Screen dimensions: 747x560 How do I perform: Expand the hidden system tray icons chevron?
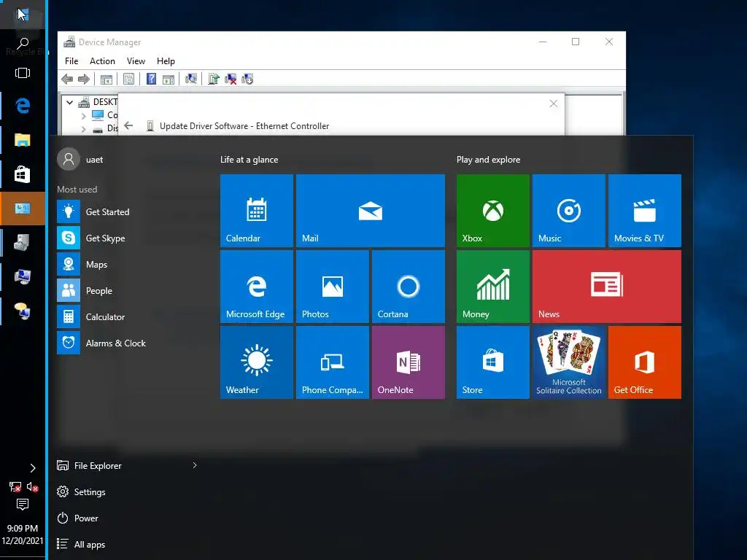[32, 468]
